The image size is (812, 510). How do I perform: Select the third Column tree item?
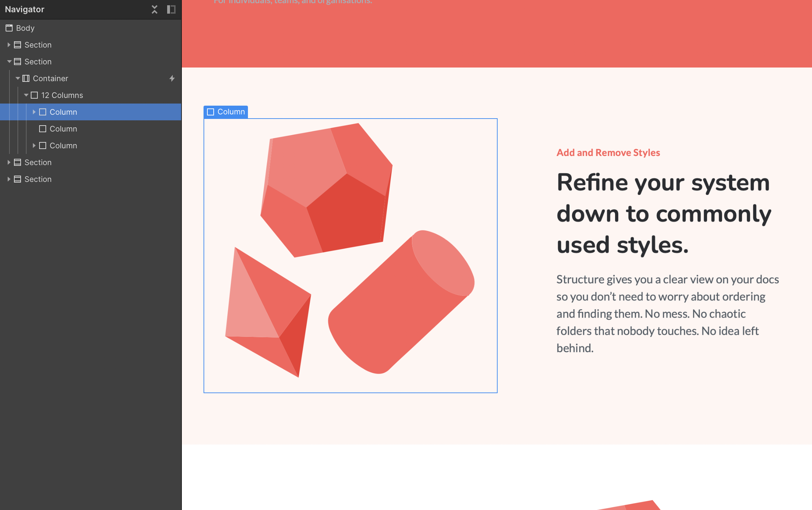click(63, 146)
